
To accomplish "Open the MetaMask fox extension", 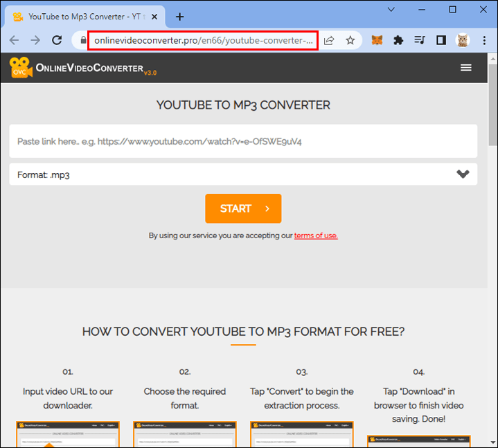I will pyautogui.click(x=377, y=40).
